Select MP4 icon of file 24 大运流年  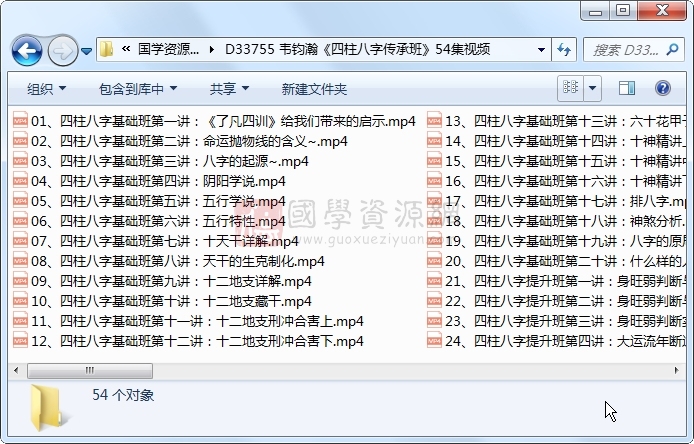435,341
